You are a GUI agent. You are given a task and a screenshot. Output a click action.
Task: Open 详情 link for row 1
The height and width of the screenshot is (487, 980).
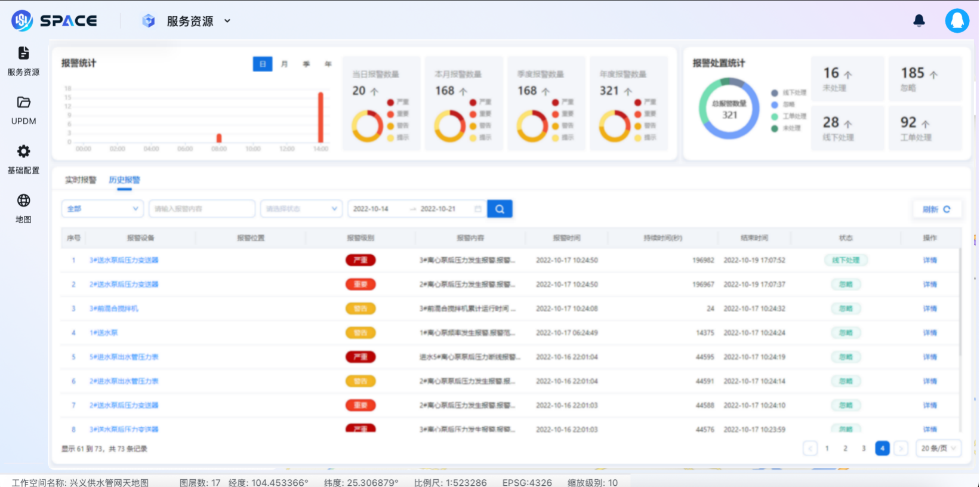930,260
